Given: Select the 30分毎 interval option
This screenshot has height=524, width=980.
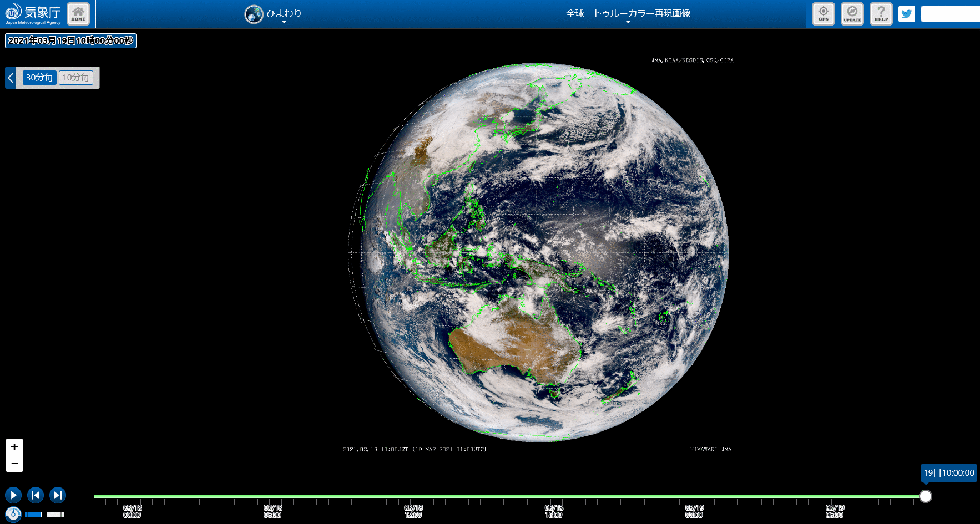Looking at the screenshot, I should pyautogui.click(x=39, y=78).
